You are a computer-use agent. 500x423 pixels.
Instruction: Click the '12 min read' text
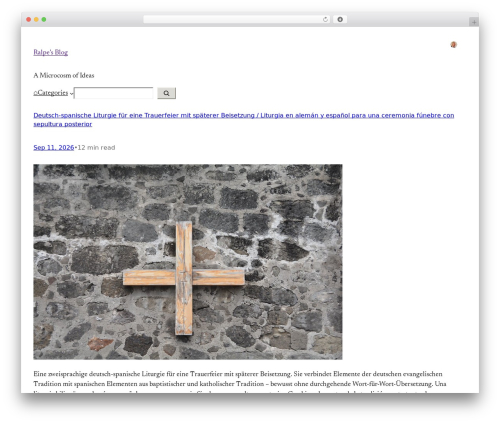pyautogui.click(x=96, y=148)
